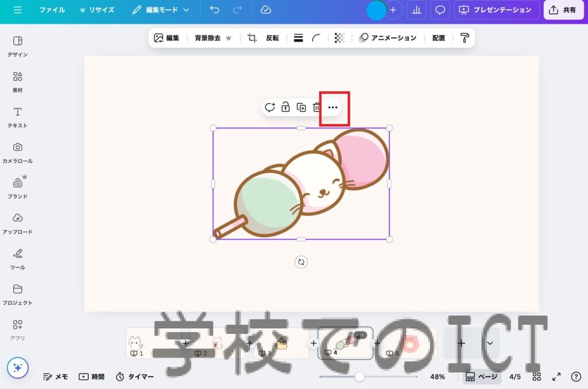Launch the sparkle AI assistant button
Viewport: 588px width, 389px height.
(x=18, y=368)
